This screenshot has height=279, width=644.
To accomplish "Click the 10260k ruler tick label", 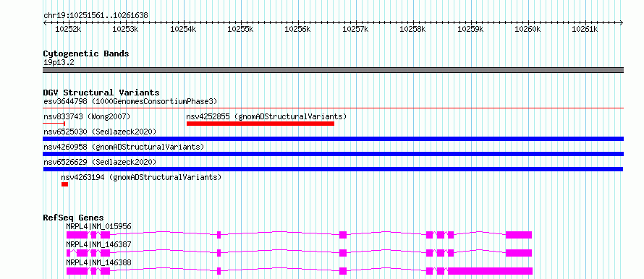I will [528, 29].
